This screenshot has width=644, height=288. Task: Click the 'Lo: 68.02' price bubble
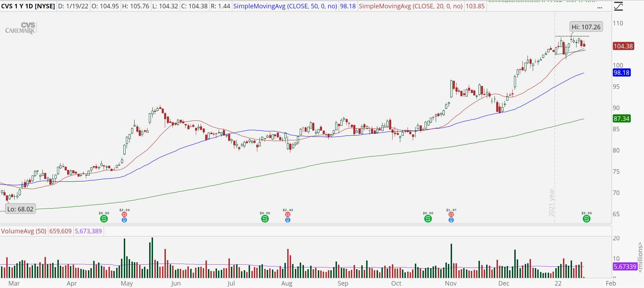click(x=21, y=209)
